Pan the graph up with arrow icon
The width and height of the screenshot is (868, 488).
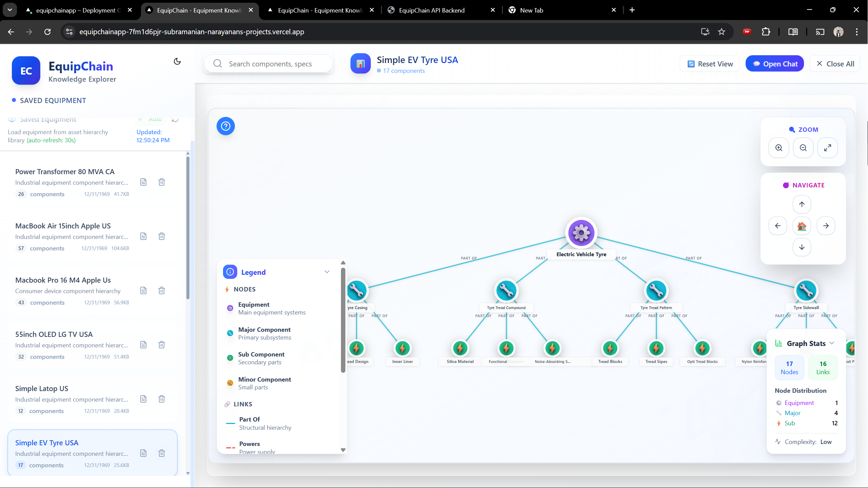(802, 204)
